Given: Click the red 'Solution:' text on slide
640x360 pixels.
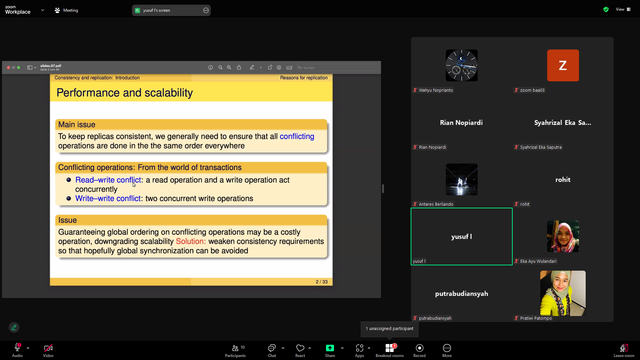Looking at the screenshot, I should click(x=191, y=241).
